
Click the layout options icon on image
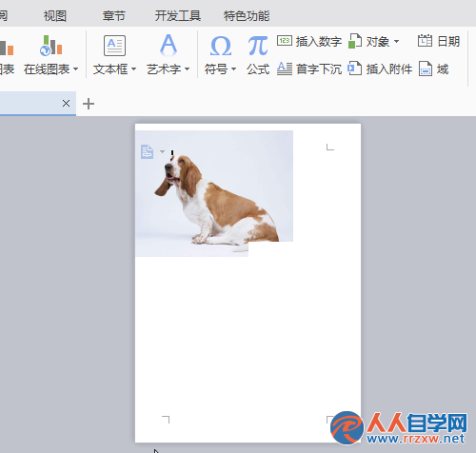tap(148, 151)
